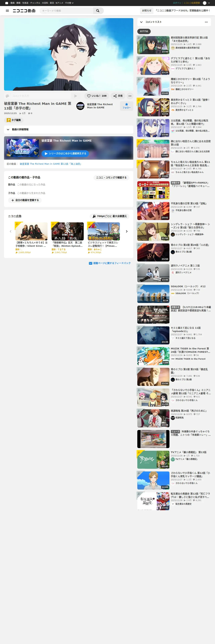
Task: Open the 実況 top navigation item
Action: pos(52,3)
